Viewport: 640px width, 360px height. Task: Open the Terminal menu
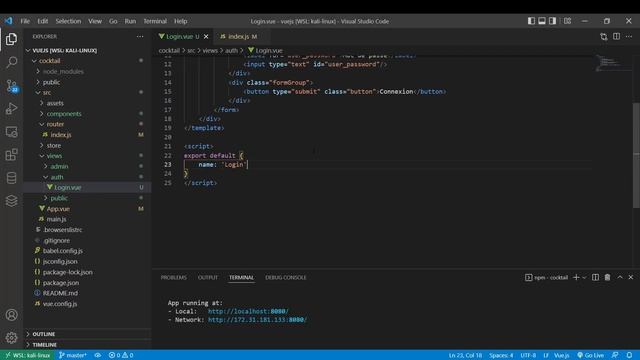coord(155,21)
